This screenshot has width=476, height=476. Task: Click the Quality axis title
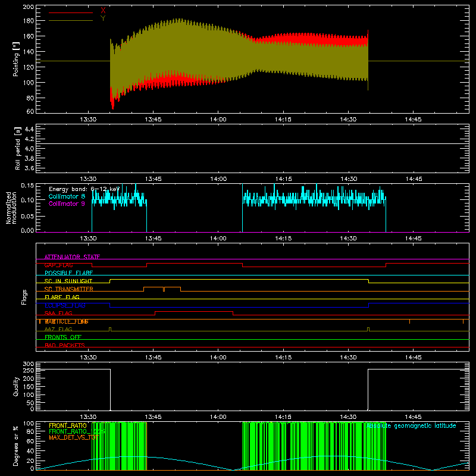[16, 386]
